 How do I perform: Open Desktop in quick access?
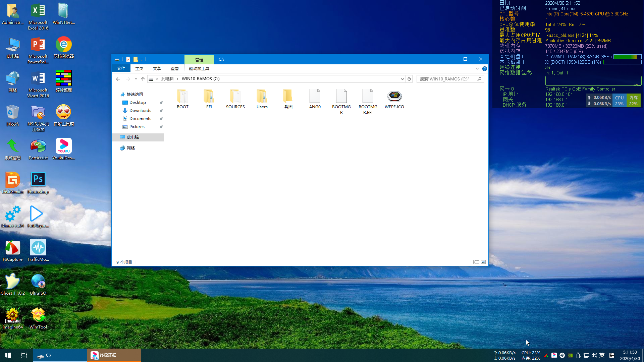[138, 103]
